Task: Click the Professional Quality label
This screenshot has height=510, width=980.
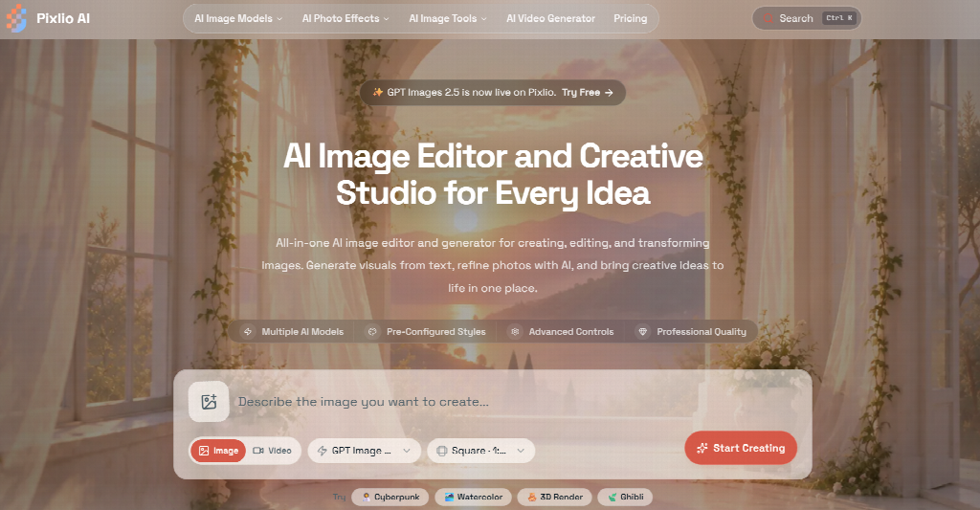Action: (x=702, y=332)
